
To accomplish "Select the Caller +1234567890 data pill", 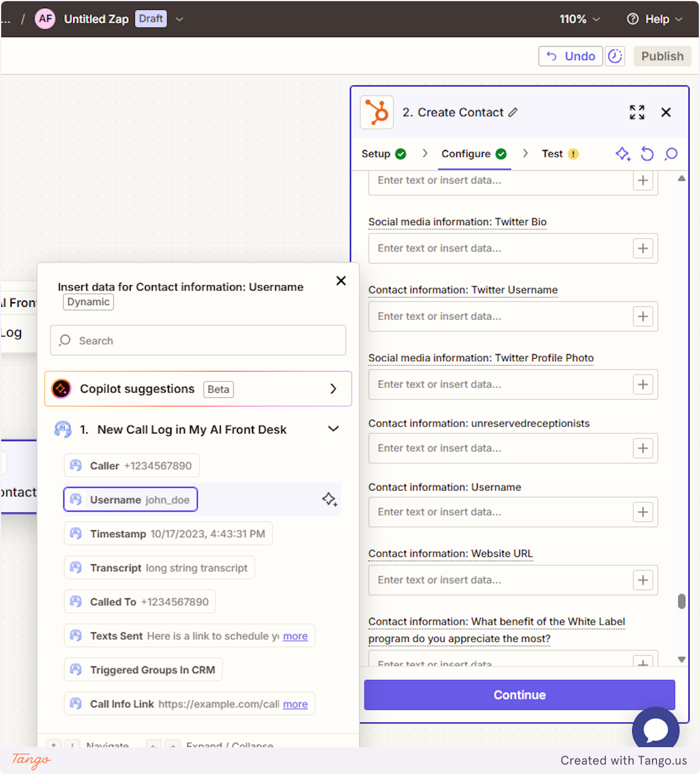I will tap(132, 465).
